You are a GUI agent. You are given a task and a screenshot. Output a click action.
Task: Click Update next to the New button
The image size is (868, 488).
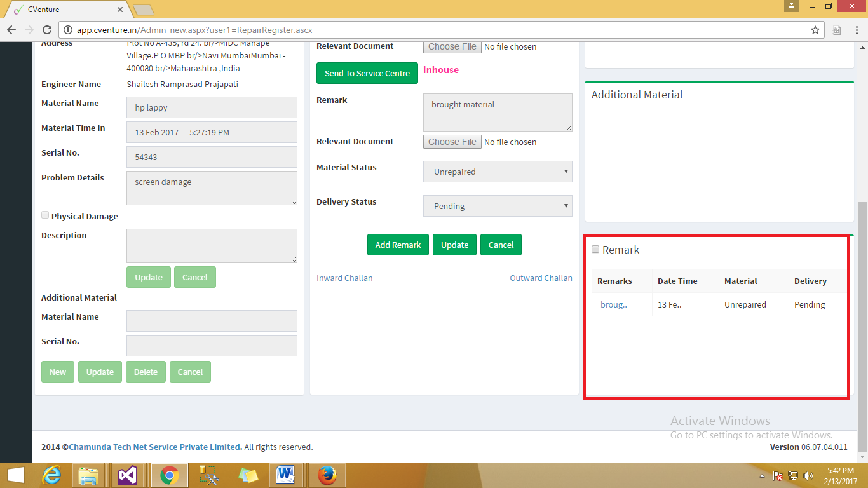[100, 372]
